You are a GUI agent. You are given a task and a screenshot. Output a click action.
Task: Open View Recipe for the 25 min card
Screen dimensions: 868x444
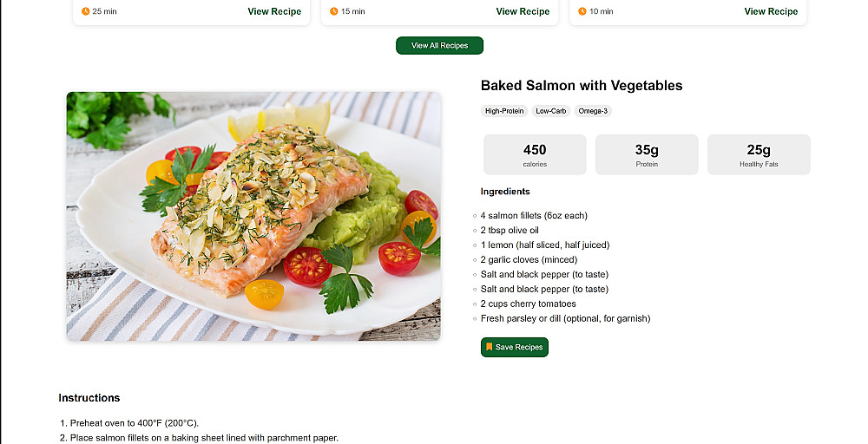click(x=274, y=11)
